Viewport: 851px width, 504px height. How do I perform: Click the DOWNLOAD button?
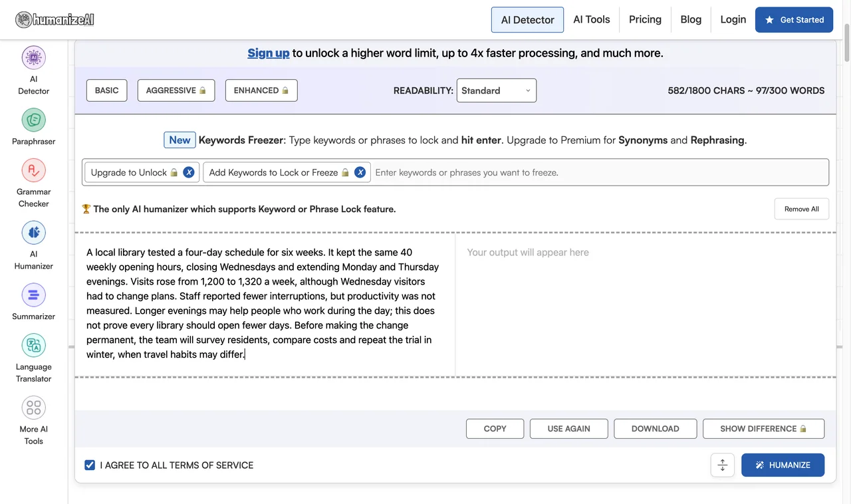click(656, 429)
